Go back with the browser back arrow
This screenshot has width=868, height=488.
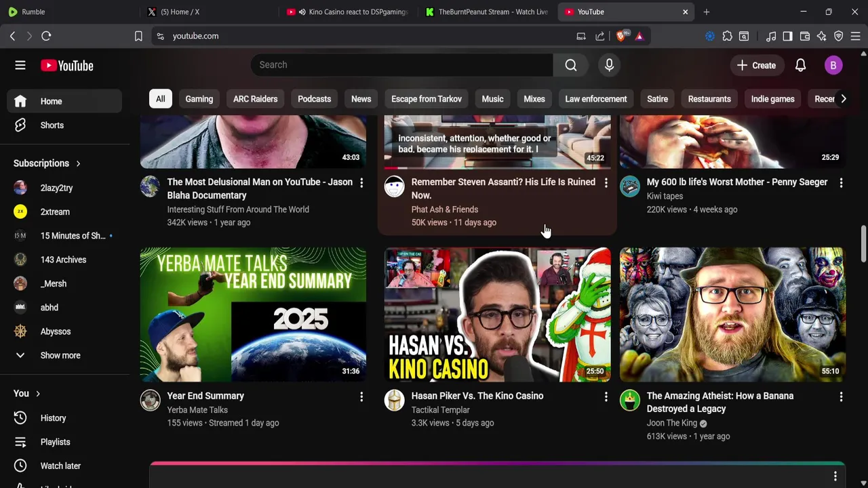(x=12, y=36)
